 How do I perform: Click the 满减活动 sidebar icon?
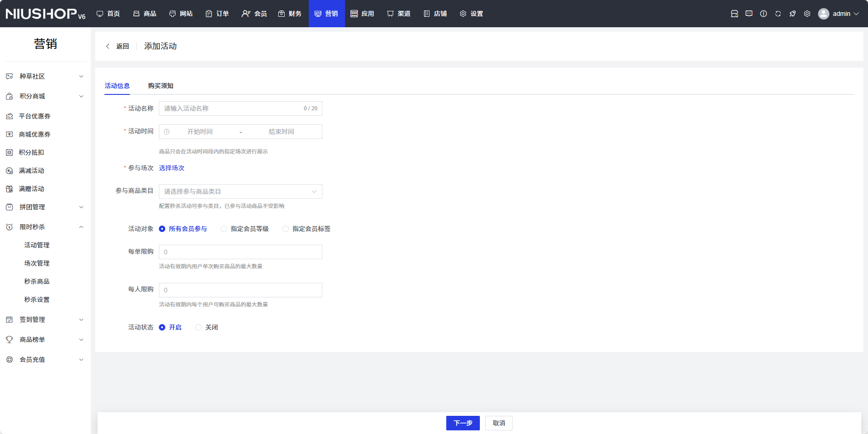click(x=9, y=171)
